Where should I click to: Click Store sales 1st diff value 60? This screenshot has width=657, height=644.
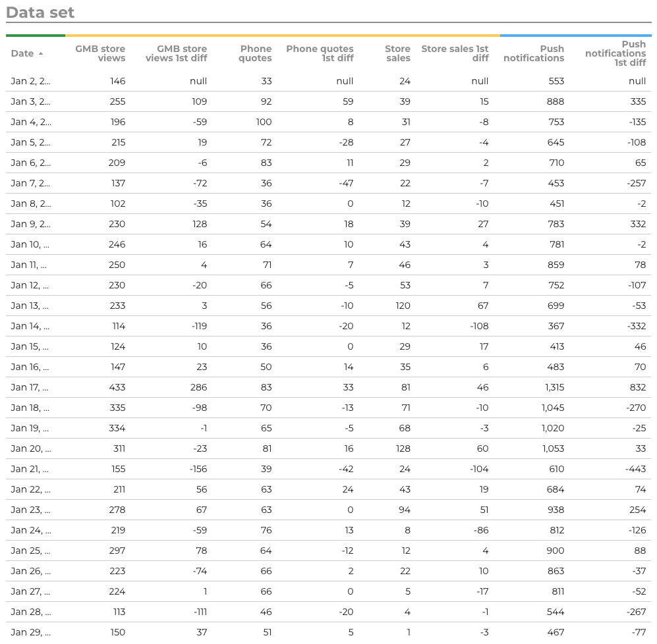[x=482, y=448]
